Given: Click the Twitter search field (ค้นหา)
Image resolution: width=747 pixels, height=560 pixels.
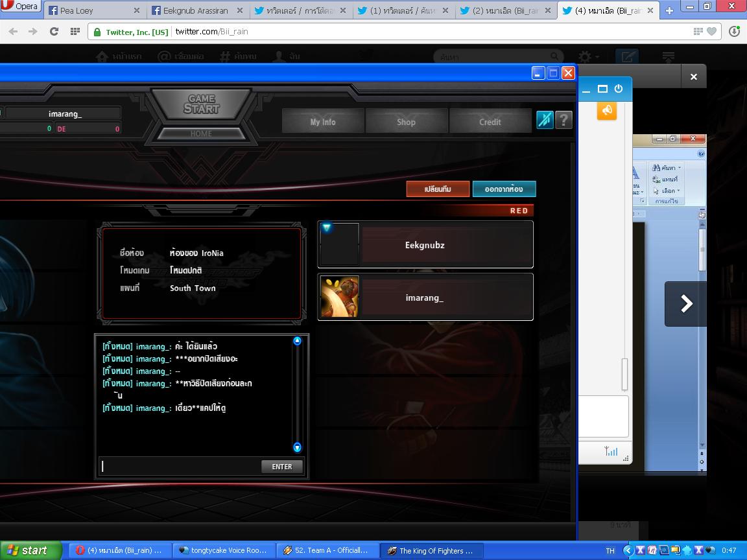Looking at the screenshot, I should pos(497,57).
